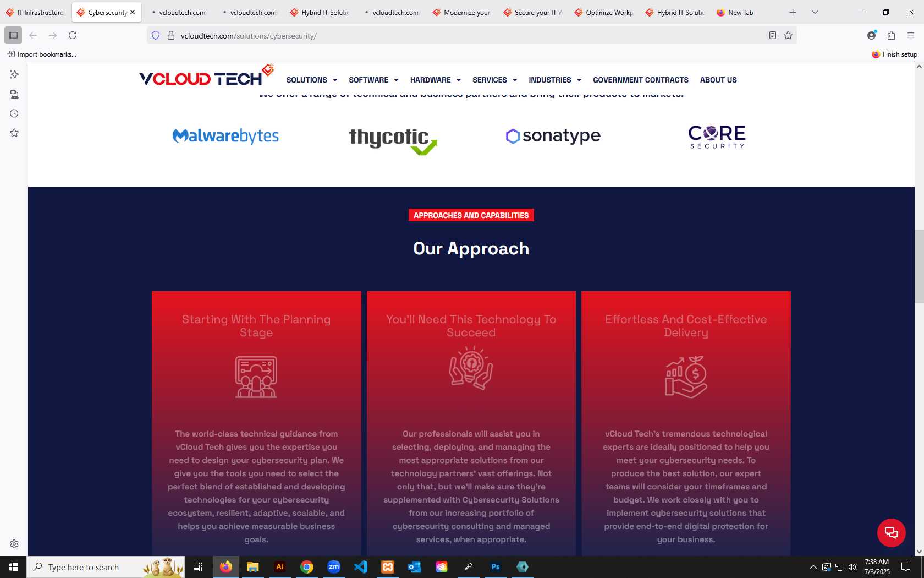Open the notification center icon
The image size is (924, 578).
906,567
